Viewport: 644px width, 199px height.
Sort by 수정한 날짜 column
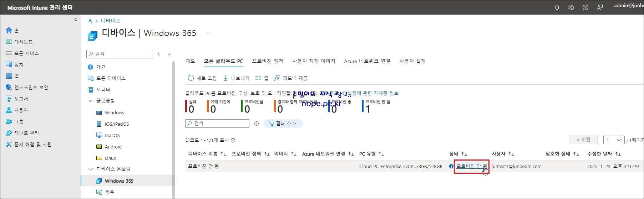[x=604, y=154]
